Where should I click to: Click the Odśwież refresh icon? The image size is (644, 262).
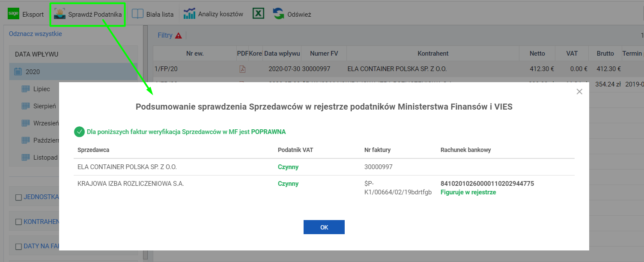[279, 14]
